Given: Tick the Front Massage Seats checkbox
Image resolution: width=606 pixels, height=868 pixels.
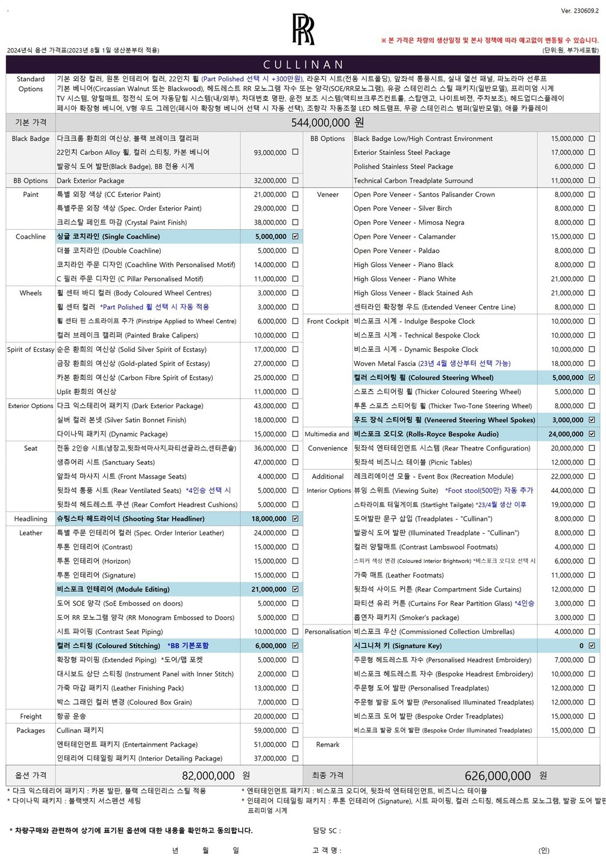Looking at the screenshot, I should pyautogui.click(x=295, y=476).
